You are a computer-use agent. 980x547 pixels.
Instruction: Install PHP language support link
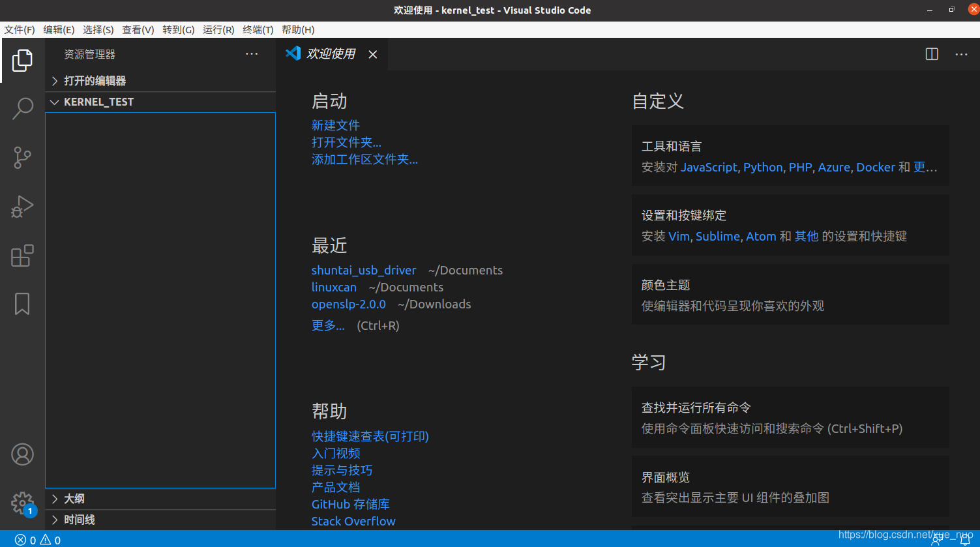point(800,167)
